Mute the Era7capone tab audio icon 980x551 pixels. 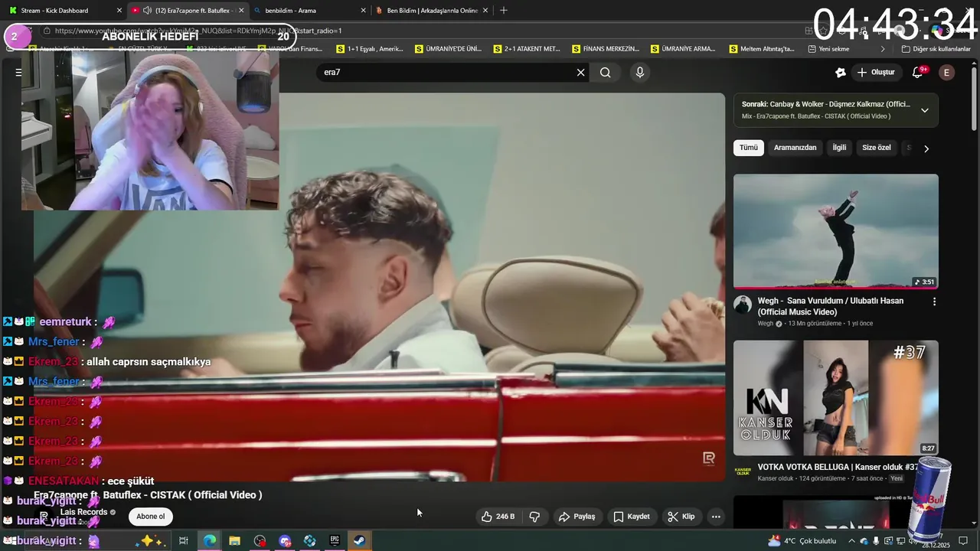tap(147, 11)
